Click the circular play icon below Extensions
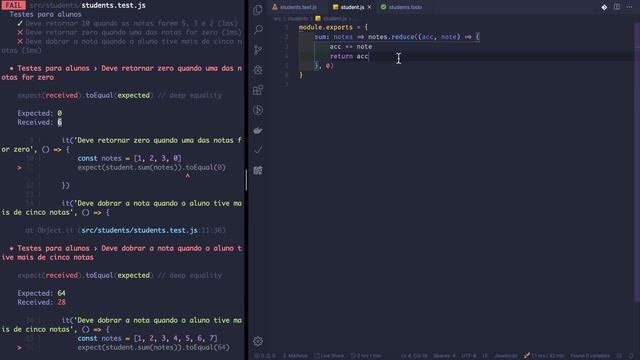Screen dimensions: 640x360 [x=258, y=110]
